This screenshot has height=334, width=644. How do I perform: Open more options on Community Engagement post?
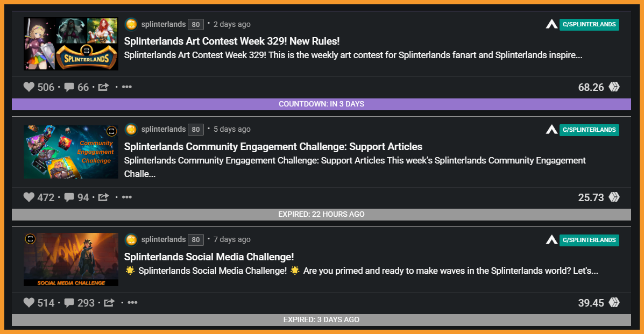[x=127, y=197]
